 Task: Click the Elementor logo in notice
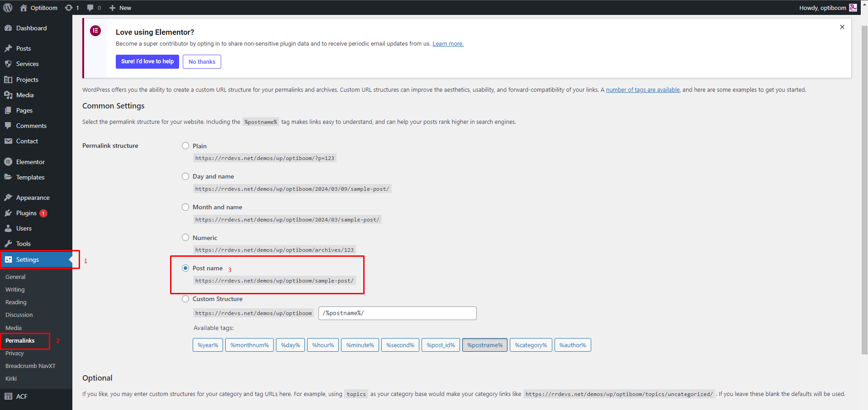pos(95,31)
